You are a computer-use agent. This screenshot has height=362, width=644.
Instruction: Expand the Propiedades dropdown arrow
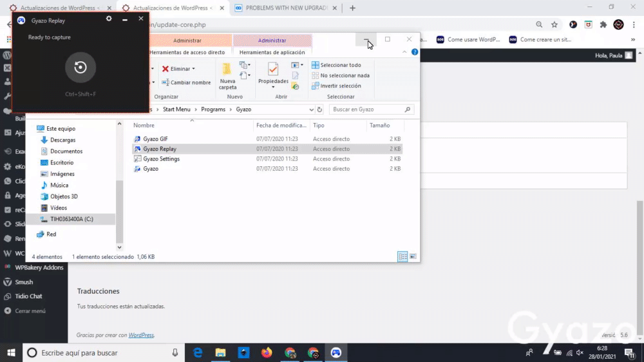click(x=273, y=87)
